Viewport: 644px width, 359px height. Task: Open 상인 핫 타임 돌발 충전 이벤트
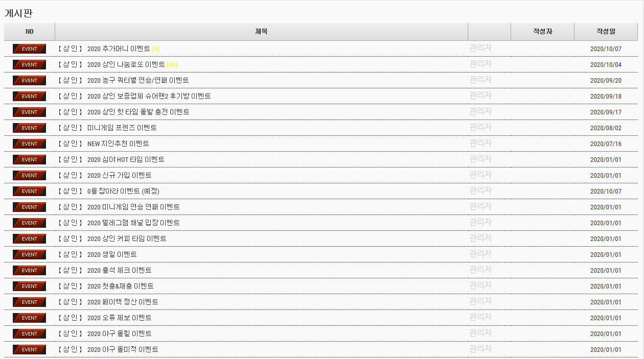138,112
